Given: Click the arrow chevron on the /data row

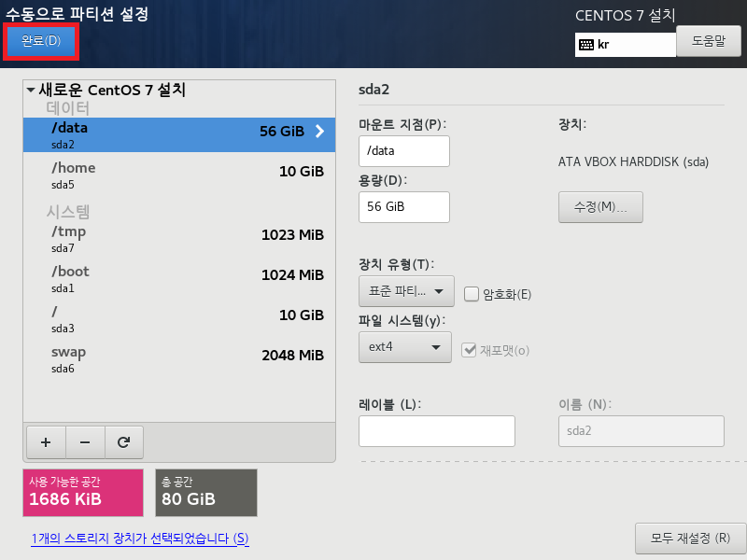Looking at the screenshot, I should [319, 131].
